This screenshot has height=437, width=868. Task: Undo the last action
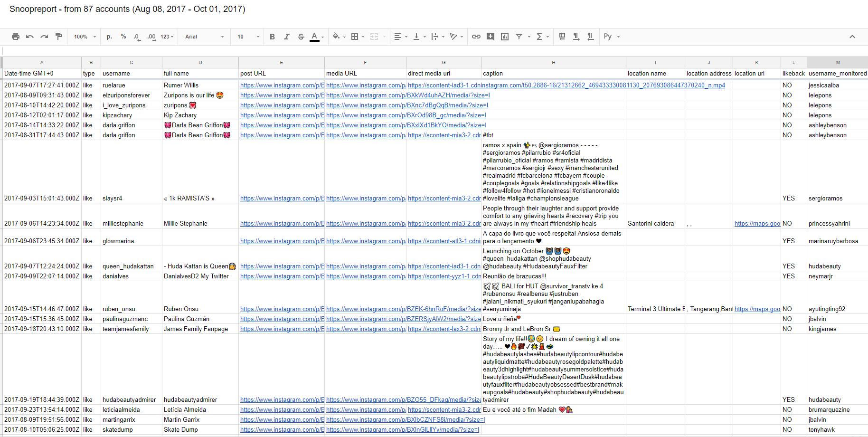30,37
